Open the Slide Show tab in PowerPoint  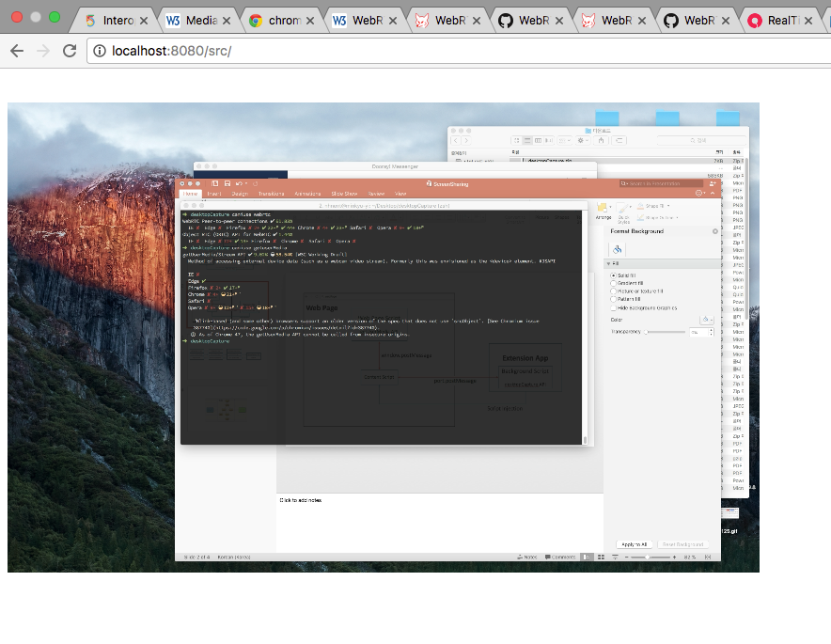344,194
